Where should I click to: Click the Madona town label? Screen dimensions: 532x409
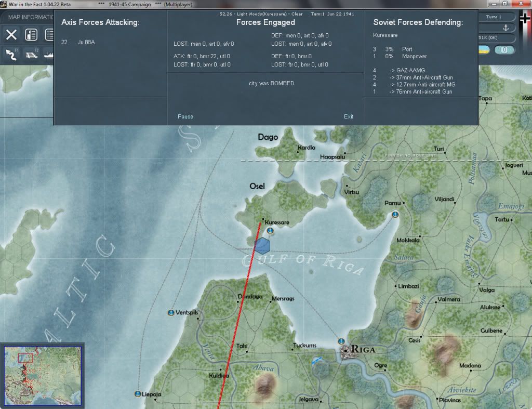[x=470, y=365]
